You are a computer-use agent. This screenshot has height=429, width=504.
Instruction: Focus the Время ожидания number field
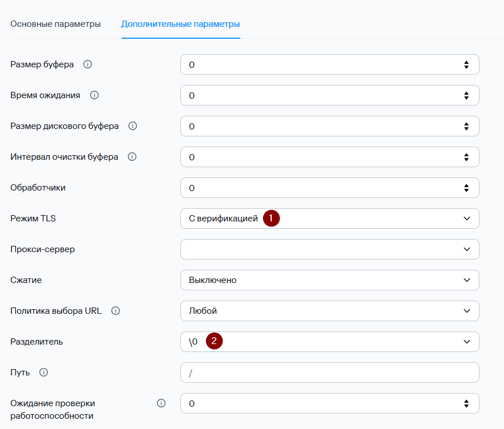coord(320,95)
